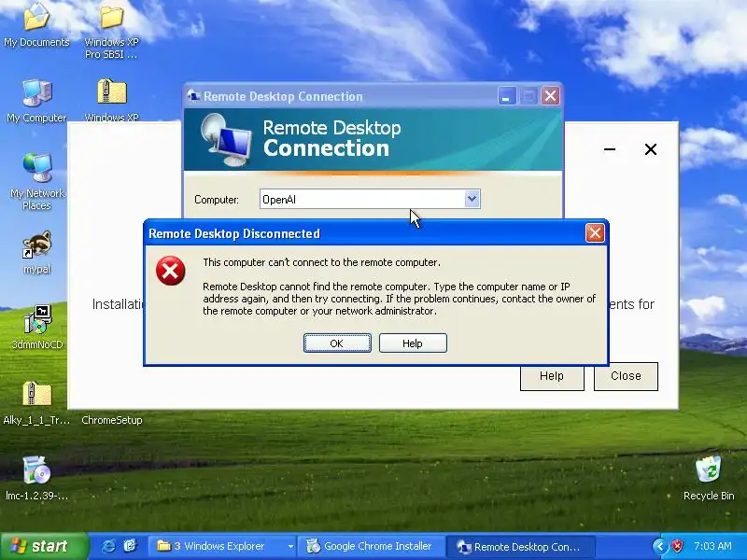Switch to 3 Windows Explorer taskbar button
This screenshot has height=560, width=747.
(x=222, y=546)
